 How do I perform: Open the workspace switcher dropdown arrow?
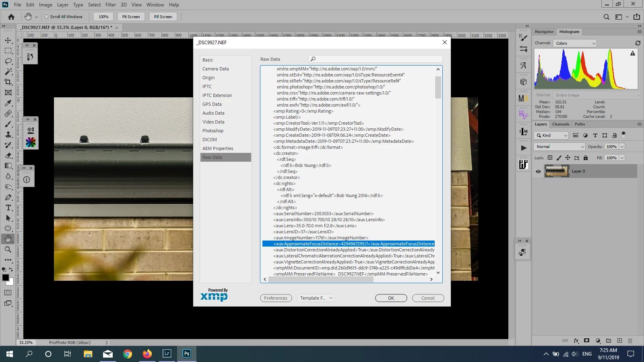coord(627,17)
